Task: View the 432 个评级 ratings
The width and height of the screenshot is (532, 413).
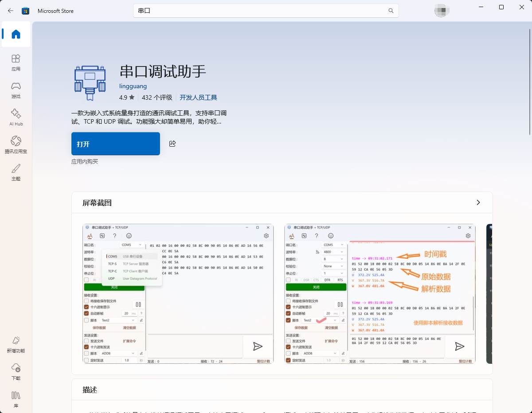Action: pos(156,97)
